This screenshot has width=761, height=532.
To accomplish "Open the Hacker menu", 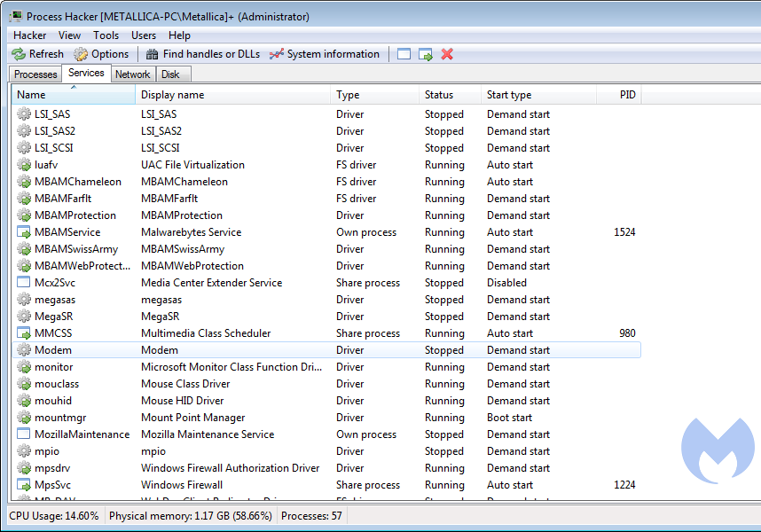I will point(30,35).
